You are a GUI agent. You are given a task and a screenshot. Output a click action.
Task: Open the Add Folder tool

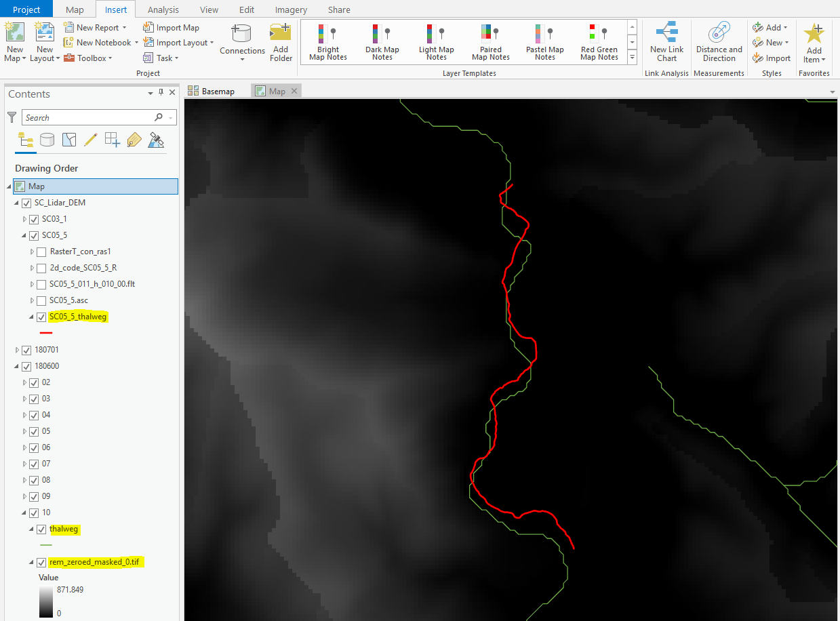[x=281, y=41]
